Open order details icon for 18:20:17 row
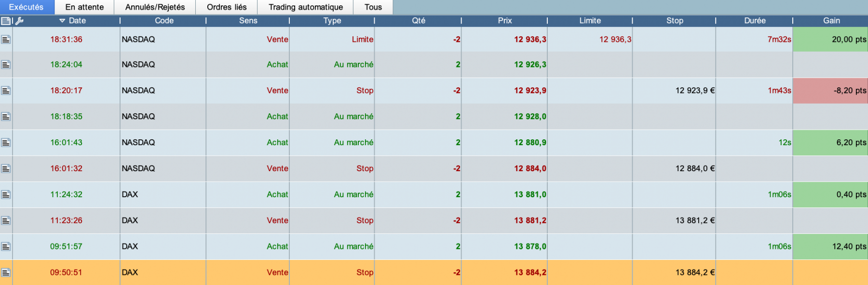The width and height of the screenshot is (868, 285). tap(6, 91)
